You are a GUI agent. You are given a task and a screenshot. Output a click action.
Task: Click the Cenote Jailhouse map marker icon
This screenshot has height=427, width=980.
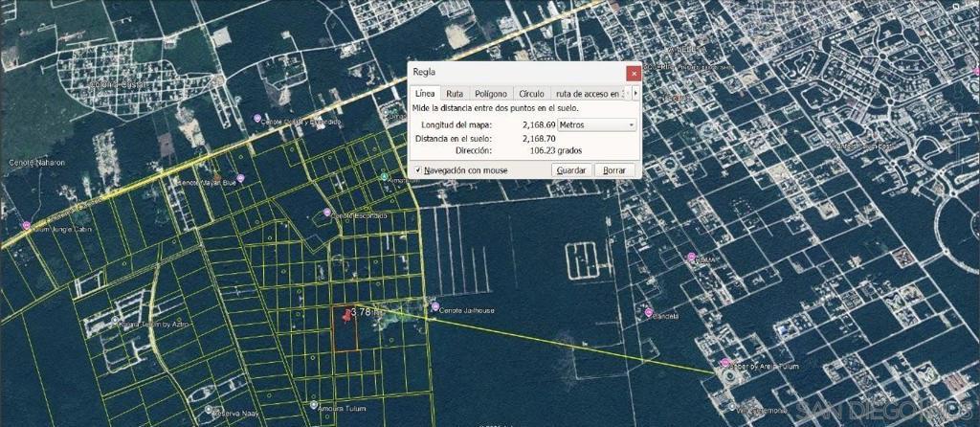(x=432, y=309)
